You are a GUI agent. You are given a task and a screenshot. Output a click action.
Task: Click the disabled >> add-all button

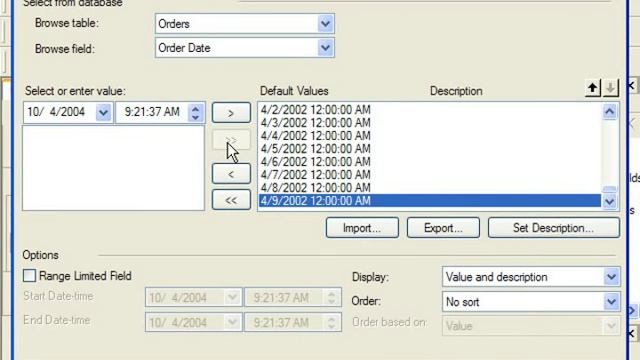pos(231,140)
